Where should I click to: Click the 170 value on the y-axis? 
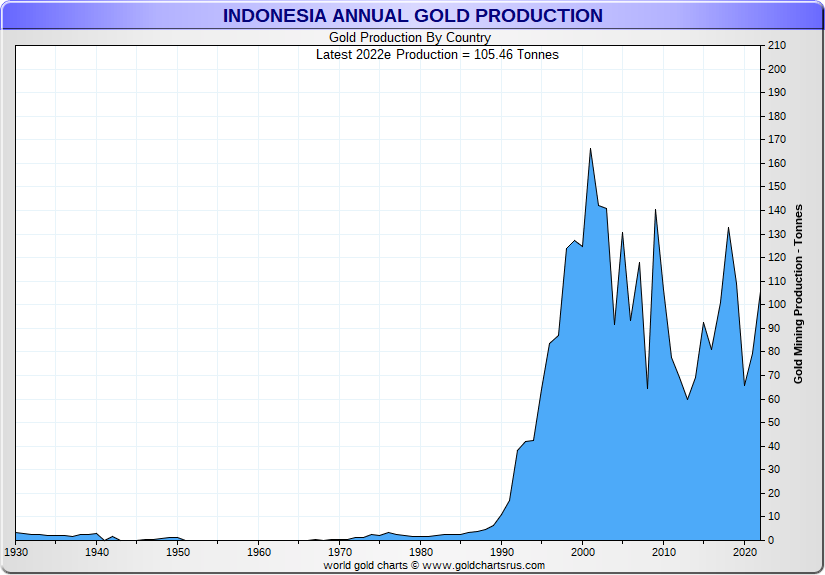point(776,140)
